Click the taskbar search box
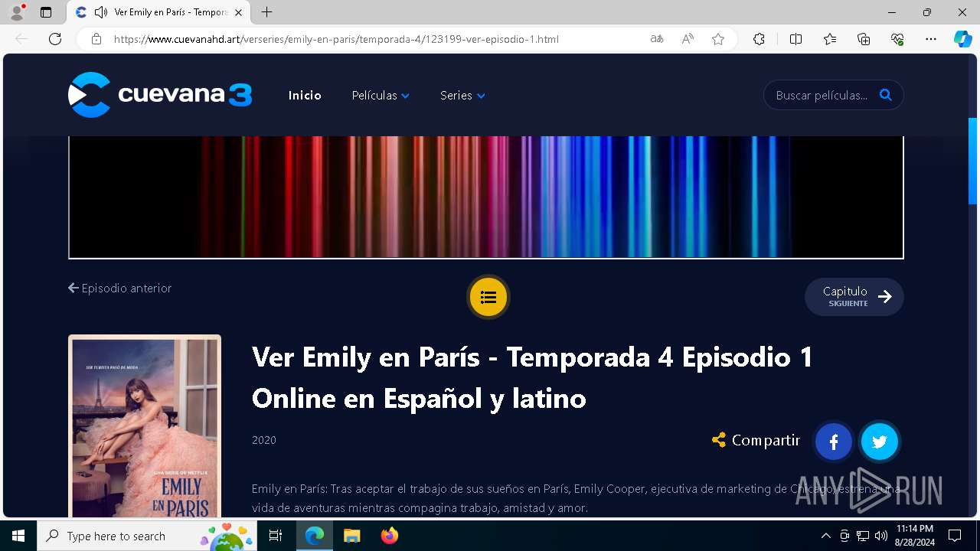Viewport: 980px width, 551px height. coord(146,536)
